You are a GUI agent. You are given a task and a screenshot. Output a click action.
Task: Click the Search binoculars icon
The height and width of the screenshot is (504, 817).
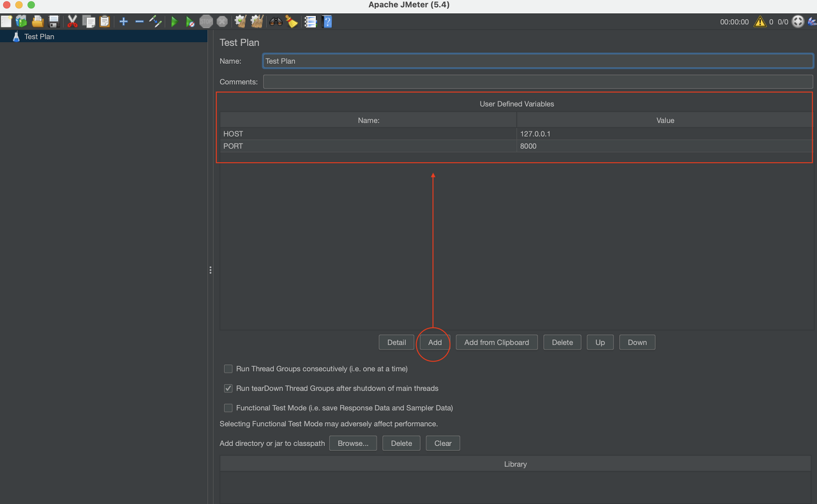coord(276,22)
